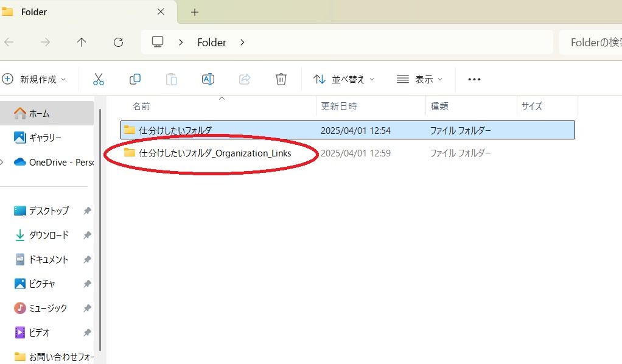
Task: Open a new tab with the plus button
Action: point(193,12)
